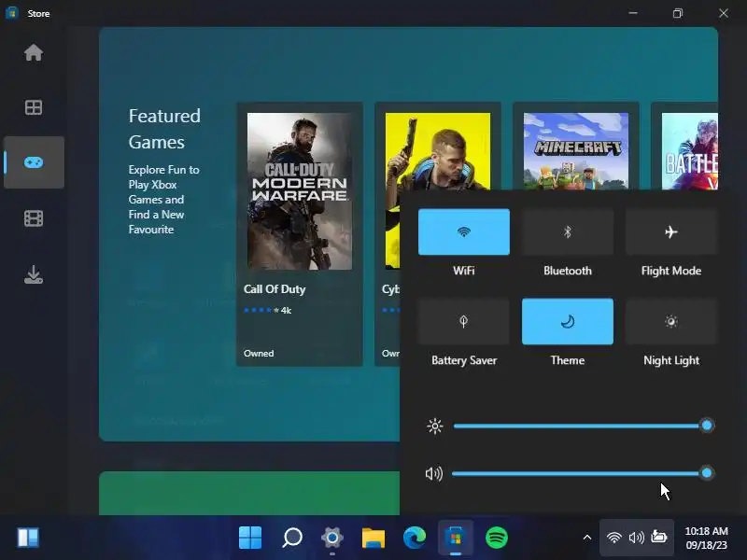
Task: Click the Bluetooth label text
Action: [568, 271]
